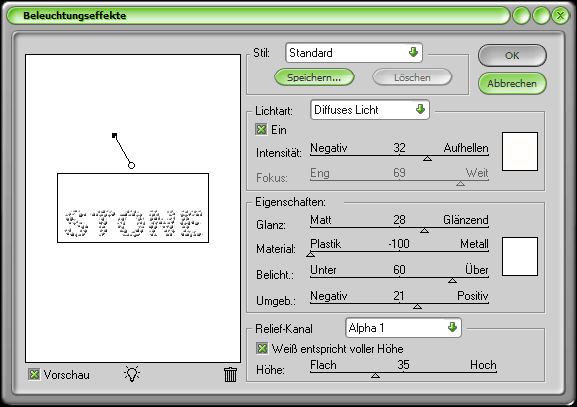The width and height of the screenshot is (577, 407).
Task: Click the Abbrechen button
Action: point(512,84)
